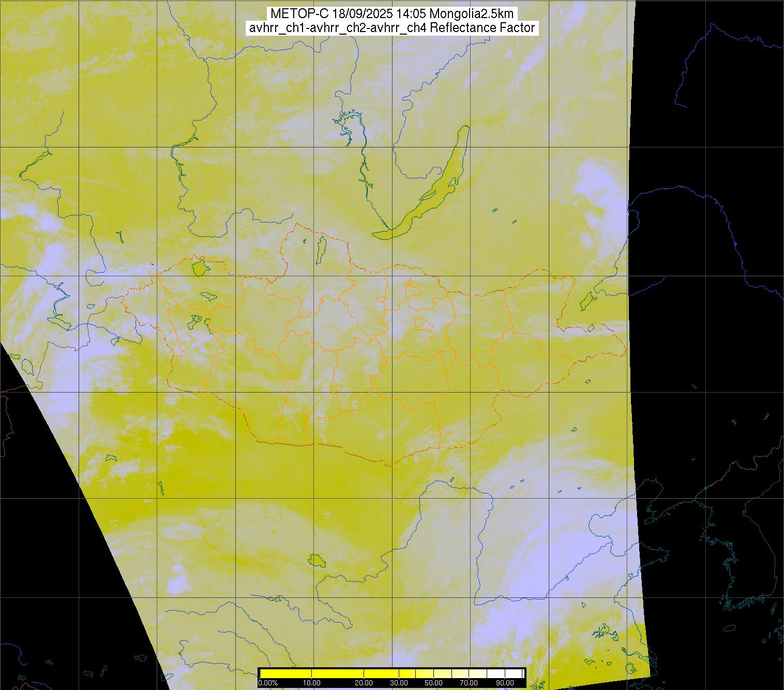This screenshot has width=784, height=690.
Task: Click the 0.00% label on the color scale
Action: 268,683
